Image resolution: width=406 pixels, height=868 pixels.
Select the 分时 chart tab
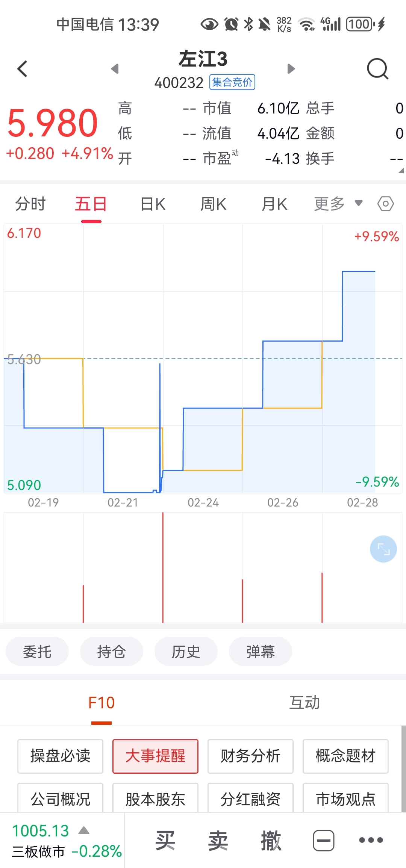tap(30, 204)
